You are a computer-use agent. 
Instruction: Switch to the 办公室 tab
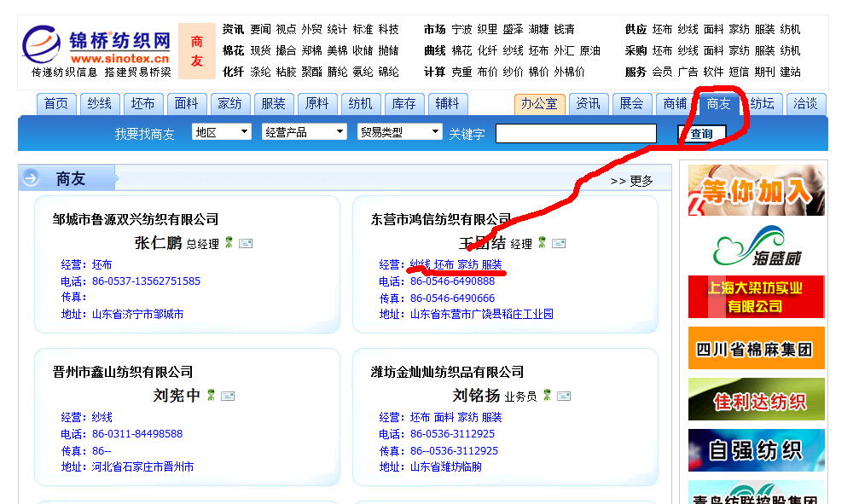(x=539, y=104)
